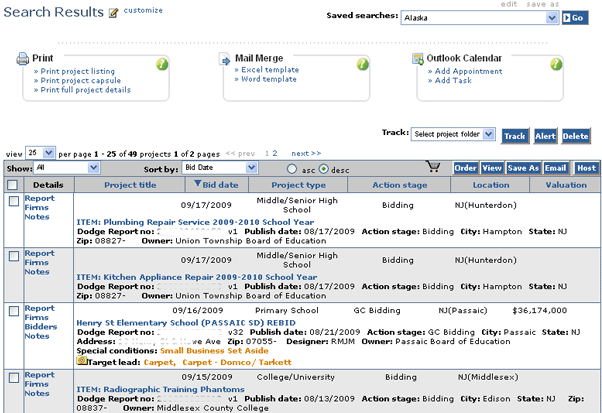Click the Print printer icon
Screen dimensions: 602x413
pos(23,59)
